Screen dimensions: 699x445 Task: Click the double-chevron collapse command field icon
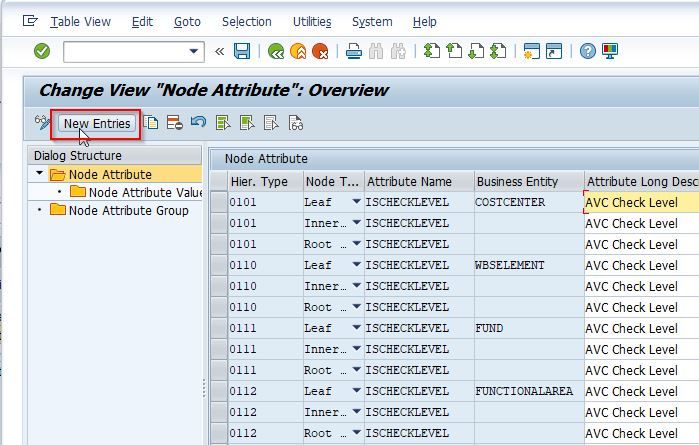pyautogui.click(x=219, y=52)
